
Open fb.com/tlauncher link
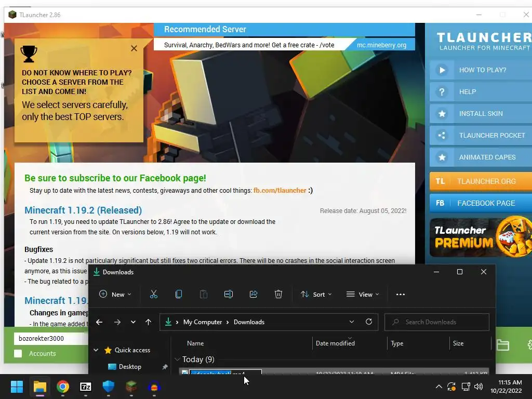280,190
